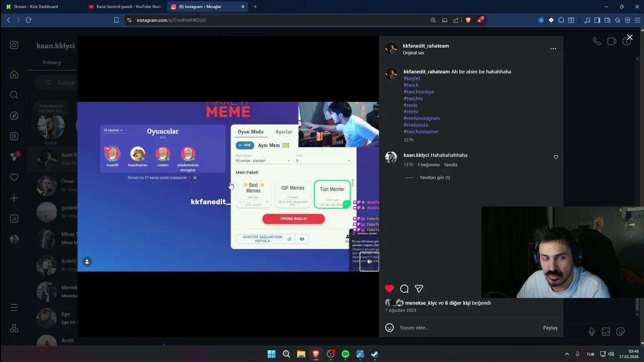Close the post overlay with X

629,38
